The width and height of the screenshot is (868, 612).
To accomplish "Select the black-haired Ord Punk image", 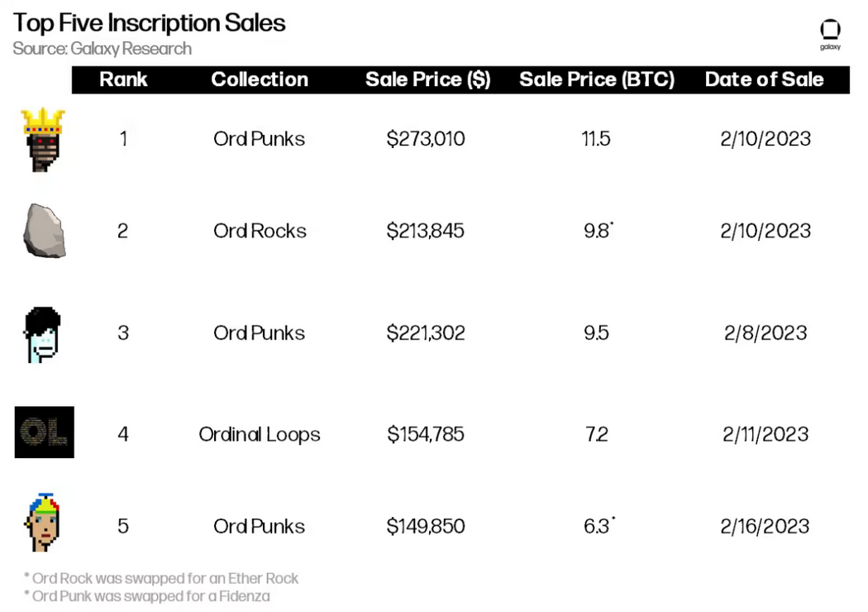I will 42,334.
